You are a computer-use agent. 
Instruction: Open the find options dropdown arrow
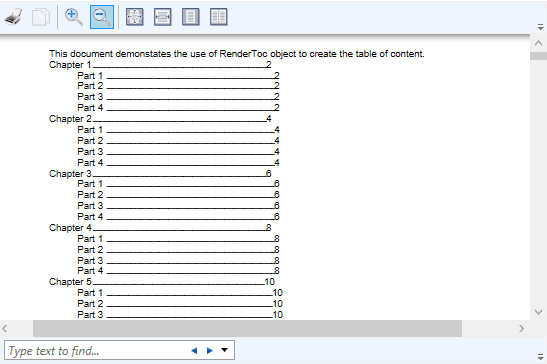(225, 350)
